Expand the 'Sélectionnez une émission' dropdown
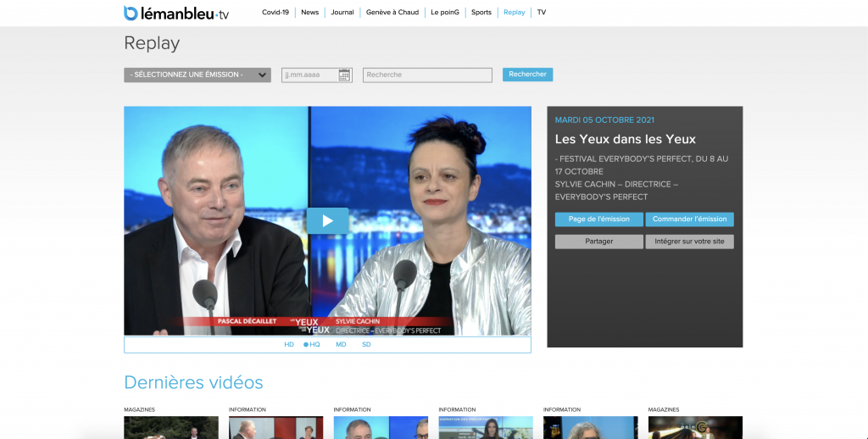The width and height of the screenshot is (868, 439). pyautogui.click(x=197, y=75)
